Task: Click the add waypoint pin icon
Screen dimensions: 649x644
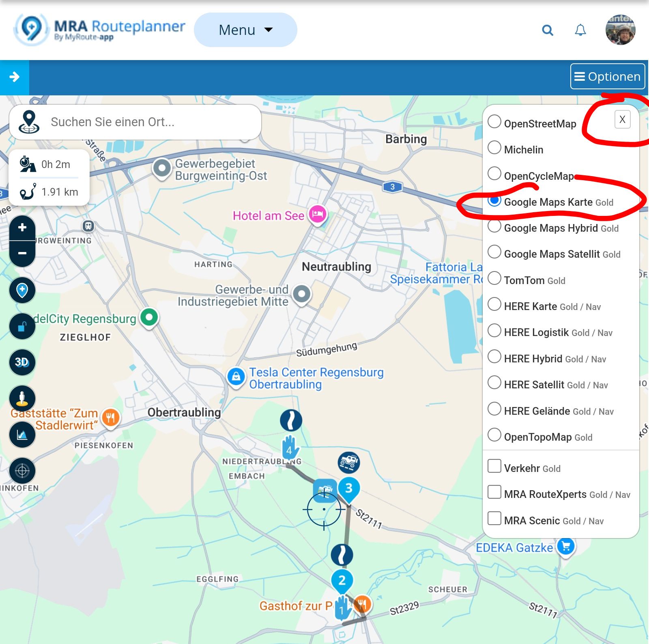Action: pyautogui.click(x=22, y=290)
